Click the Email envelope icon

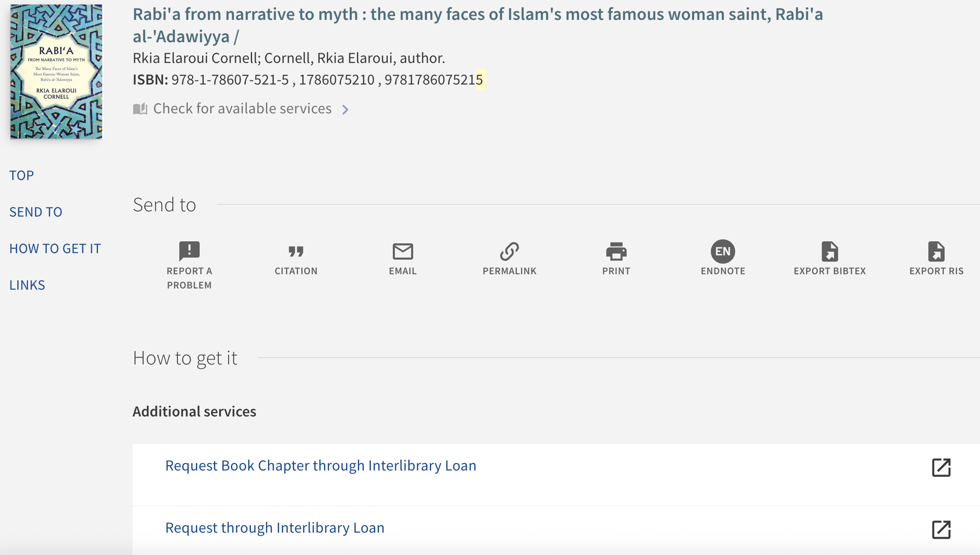tap(403, 251)
